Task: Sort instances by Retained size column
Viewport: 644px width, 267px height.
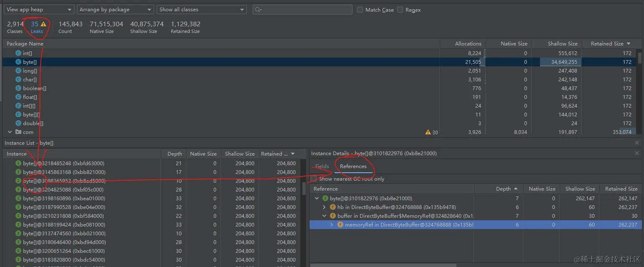Action: click(x=278, y=154)
